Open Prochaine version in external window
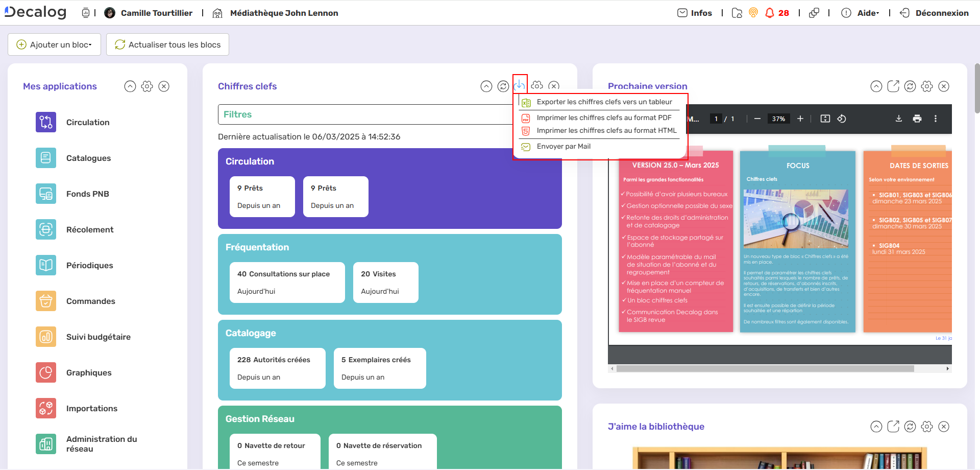The width and height of the screenshot is (980, 470). click(893, 86)
